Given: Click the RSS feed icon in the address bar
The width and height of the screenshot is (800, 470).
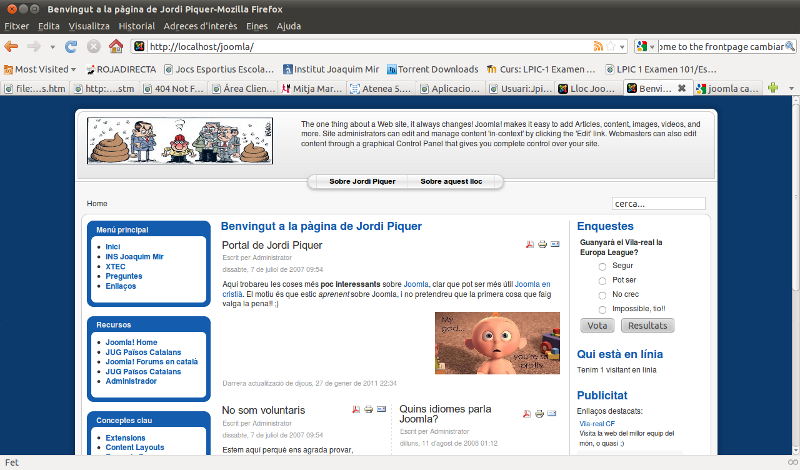Looking at the screenshot, I should tap(600, 46).
